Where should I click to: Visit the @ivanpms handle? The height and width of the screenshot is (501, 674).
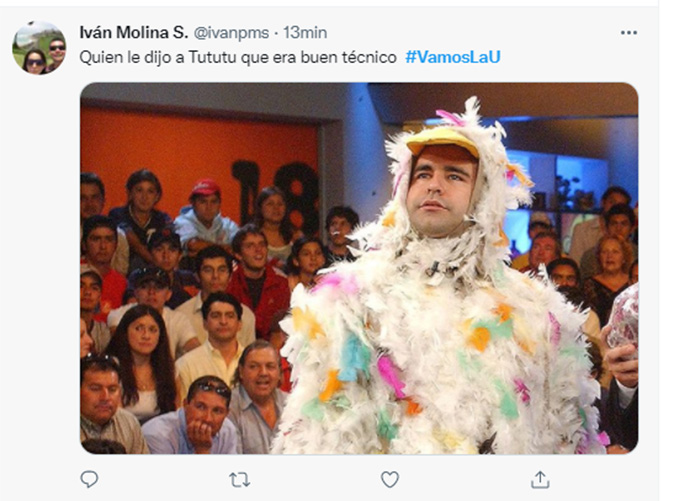231,33
